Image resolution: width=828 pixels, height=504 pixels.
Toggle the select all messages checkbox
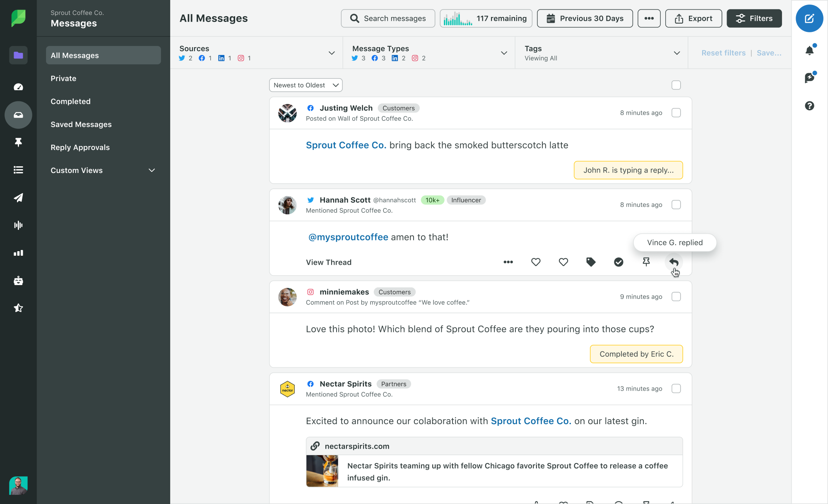pyautogui.click(x=676, y=85)
